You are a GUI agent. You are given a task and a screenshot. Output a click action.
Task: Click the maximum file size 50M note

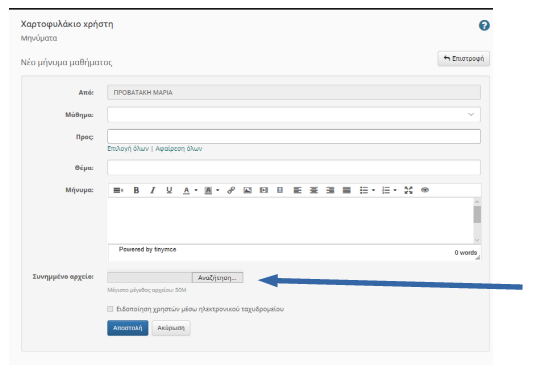[x=147, y=290]
